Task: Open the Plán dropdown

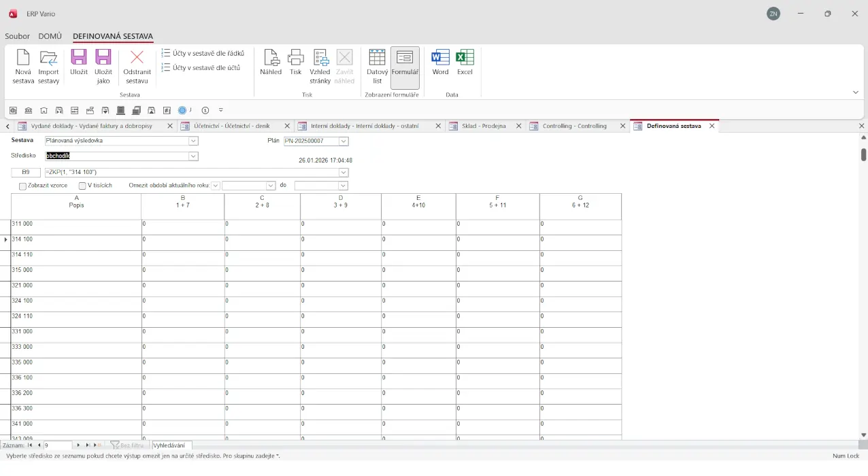Action: [x=344, y=141]
